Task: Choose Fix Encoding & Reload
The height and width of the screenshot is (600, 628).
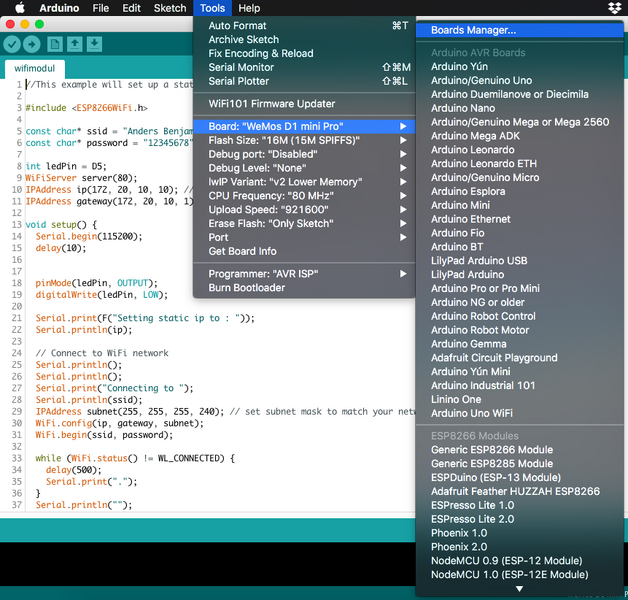Action: pos(304,53)
